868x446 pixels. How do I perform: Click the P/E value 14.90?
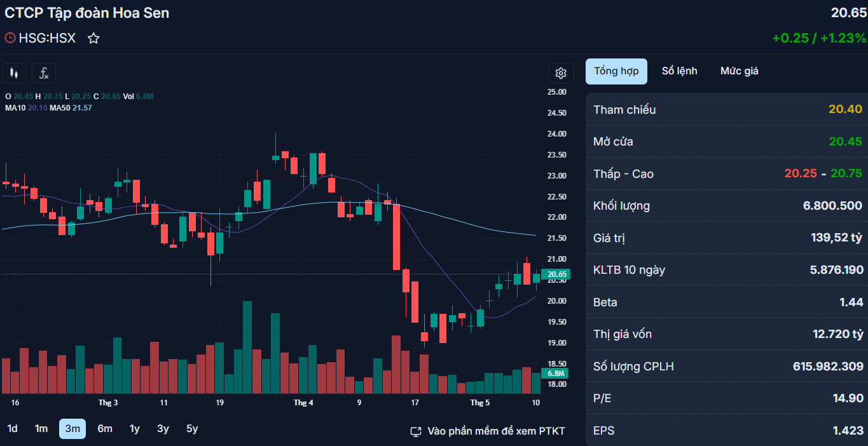848,398
